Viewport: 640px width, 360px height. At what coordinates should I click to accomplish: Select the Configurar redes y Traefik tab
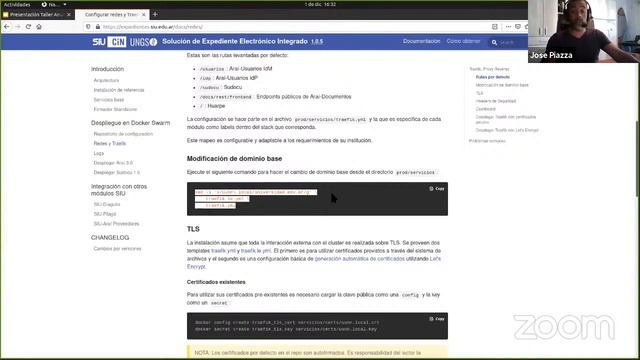[112, 14]
